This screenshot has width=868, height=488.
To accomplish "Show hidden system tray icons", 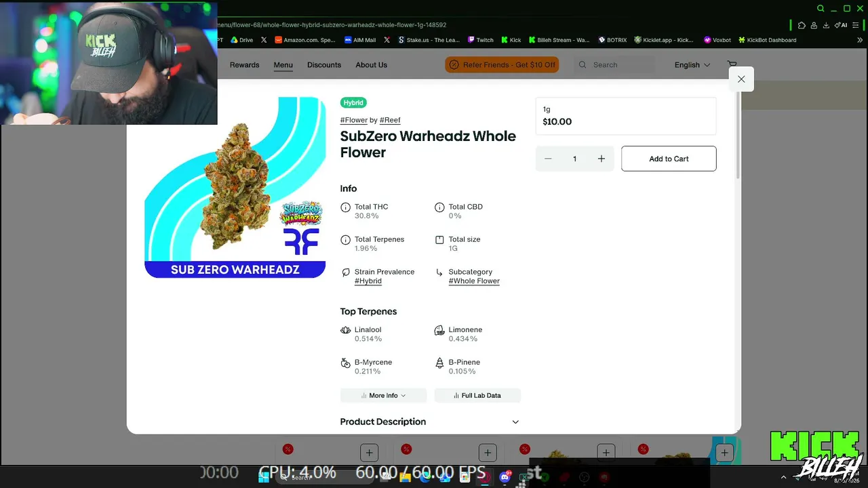I will coord(783,478).
